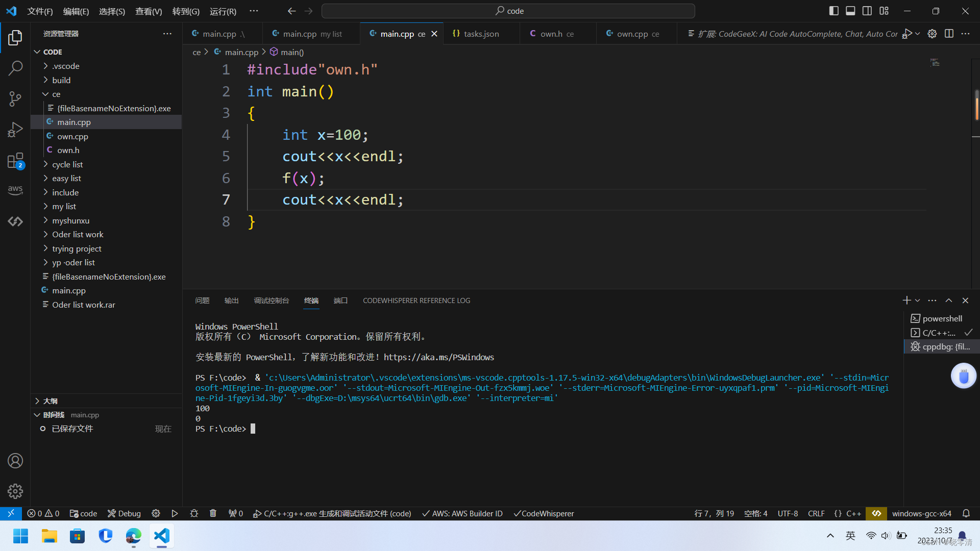Toggle the secondary side bar layout button
The width and height of the screenshot is (980, 551).
pyautogui.click(x=867, y=11)
